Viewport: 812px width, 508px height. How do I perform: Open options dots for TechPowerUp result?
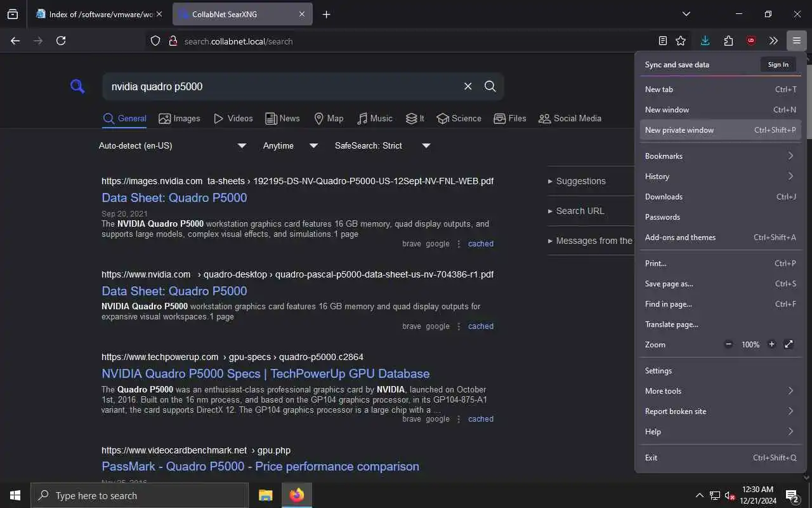pos(458,419)
